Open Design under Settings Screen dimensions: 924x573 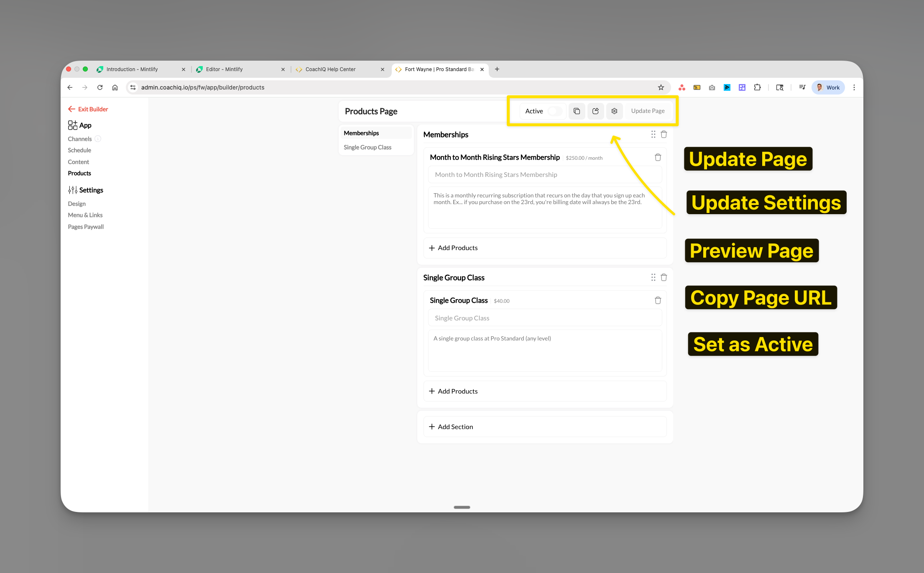77,203
